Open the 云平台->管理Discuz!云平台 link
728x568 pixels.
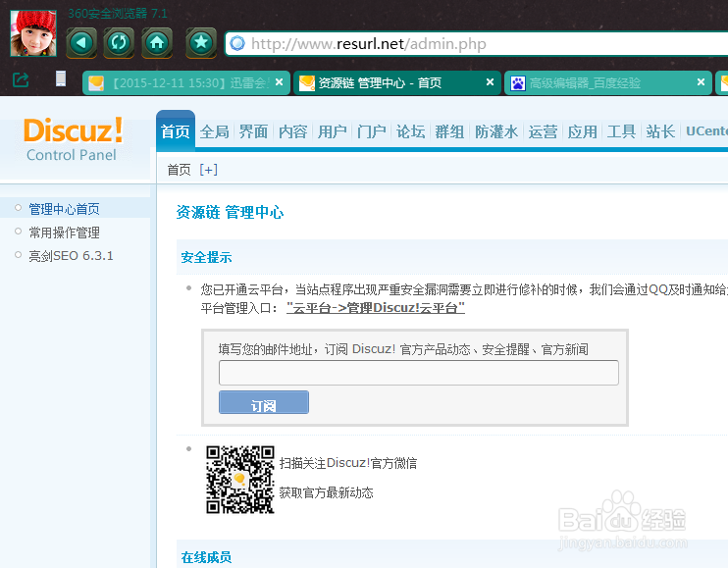tap(376, 308)
